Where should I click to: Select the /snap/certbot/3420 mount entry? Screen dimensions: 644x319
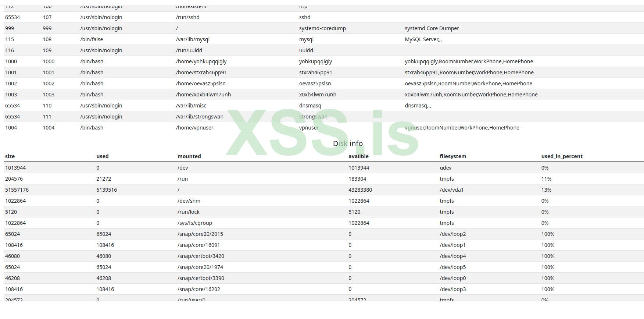[x=201, y=256]
